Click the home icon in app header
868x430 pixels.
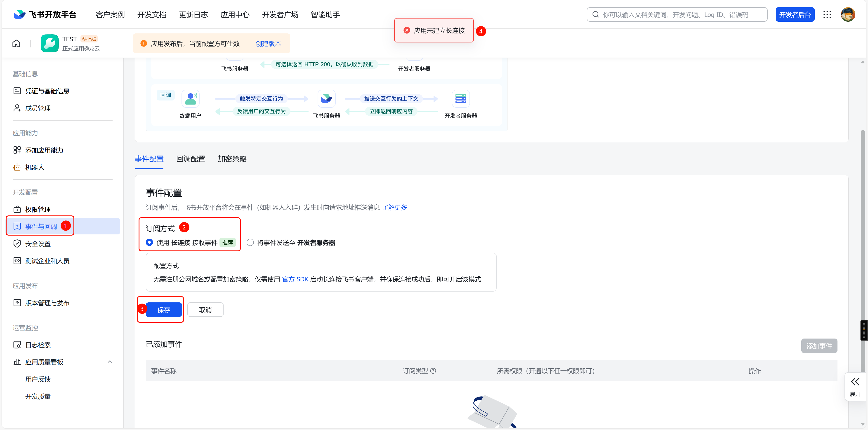(x=16, y=43)
